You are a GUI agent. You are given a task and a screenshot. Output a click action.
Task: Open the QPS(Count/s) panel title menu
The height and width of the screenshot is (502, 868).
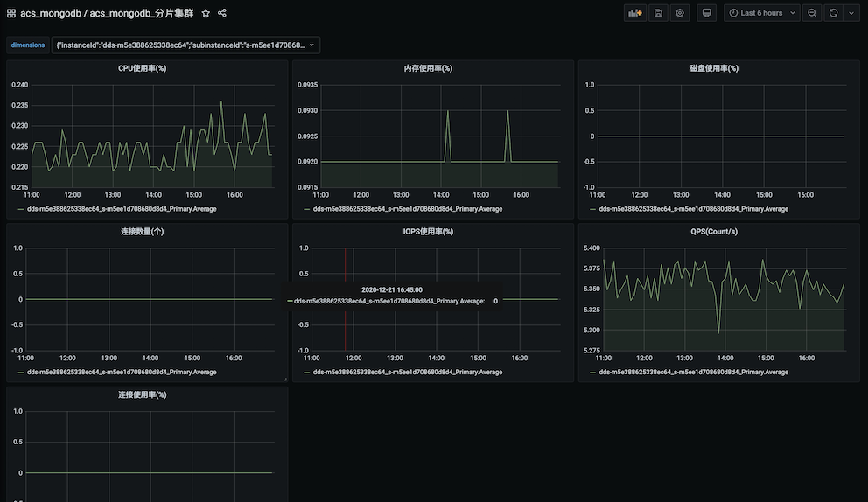point(713,231)
